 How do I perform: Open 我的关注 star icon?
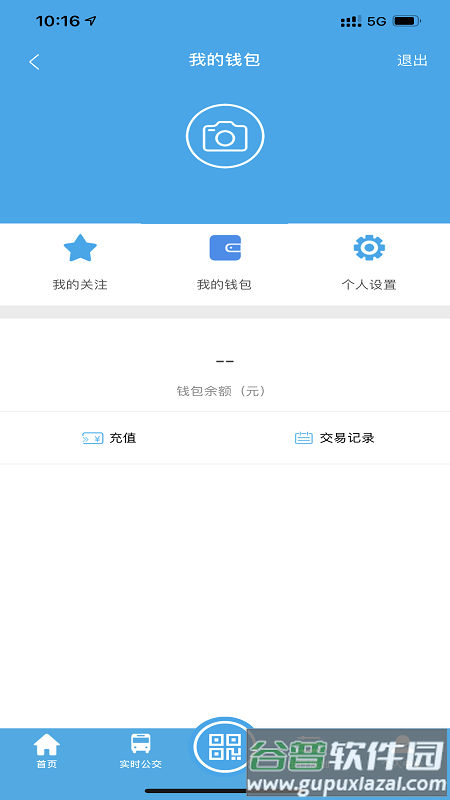pos(80,248)
